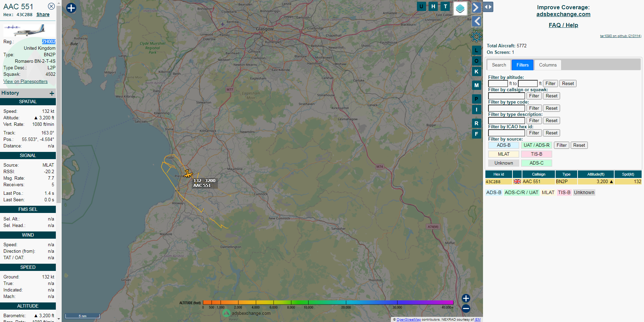This screenshot has width=644, height=322.
Task: Click the AAC 551 aircraft icon on map
Action: click(188, 174)
